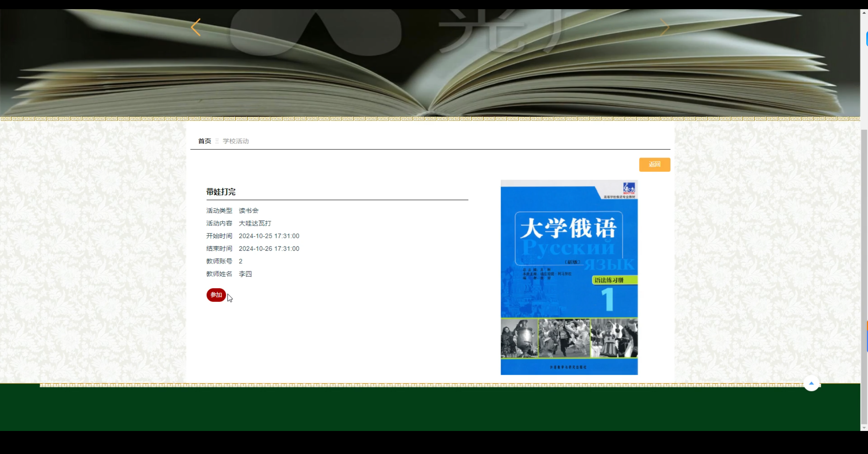Click the 读书会 activity type label

coord(248,210)
